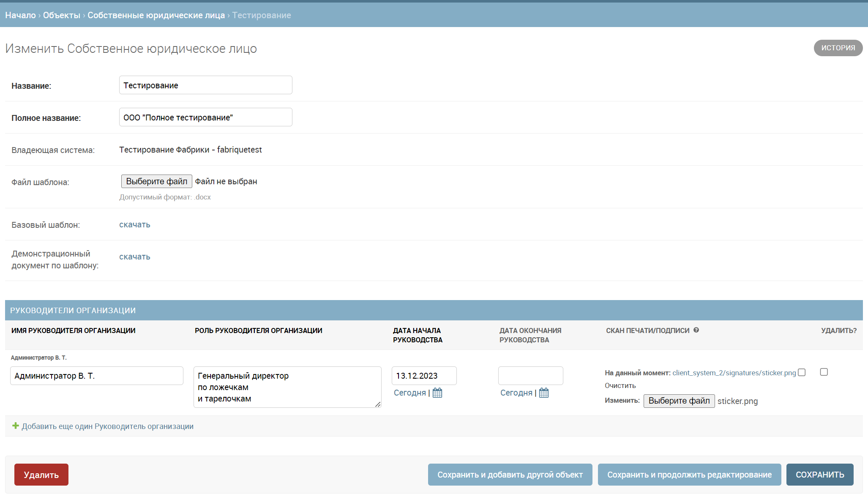Image resolution: width=868 pixels, height=497 pixels.
Task: Click green plus add-row icon
Action: 16,426
